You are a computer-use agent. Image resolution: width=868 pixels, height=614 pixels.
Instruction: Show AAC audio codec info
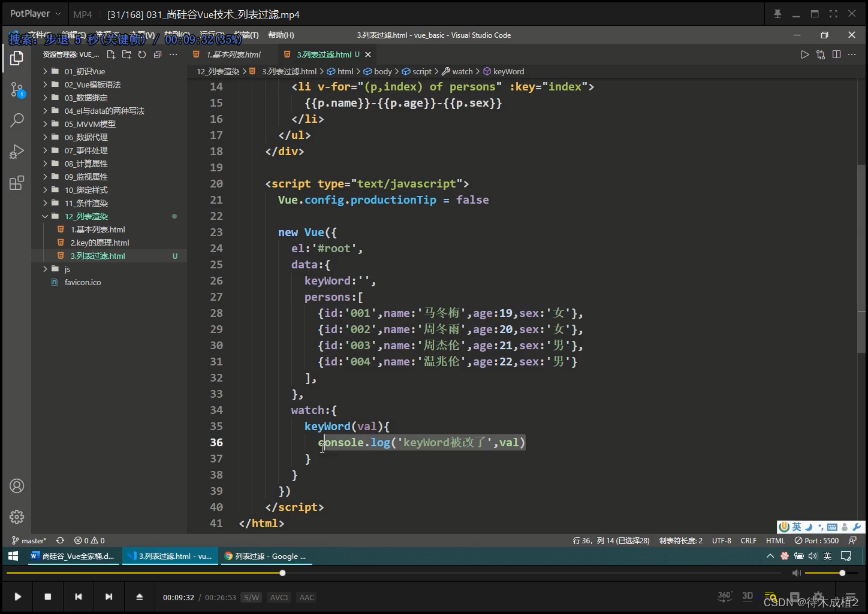pyautogui.click(x=307, y=597)
